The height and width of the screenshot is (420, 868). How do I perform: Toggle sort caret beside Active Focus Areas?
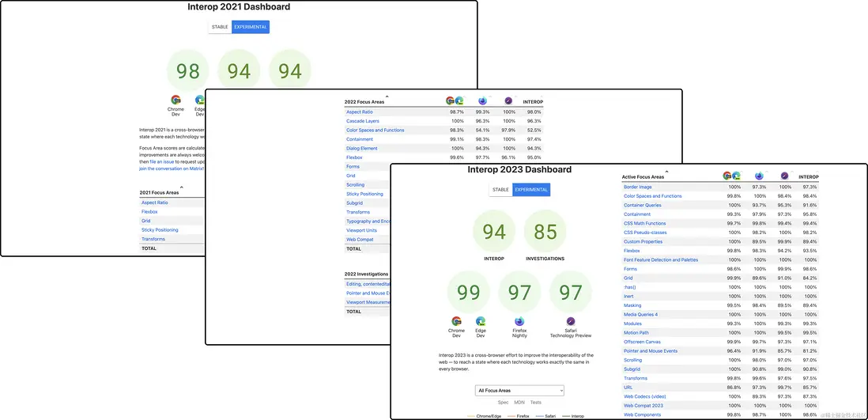[666, 172]
